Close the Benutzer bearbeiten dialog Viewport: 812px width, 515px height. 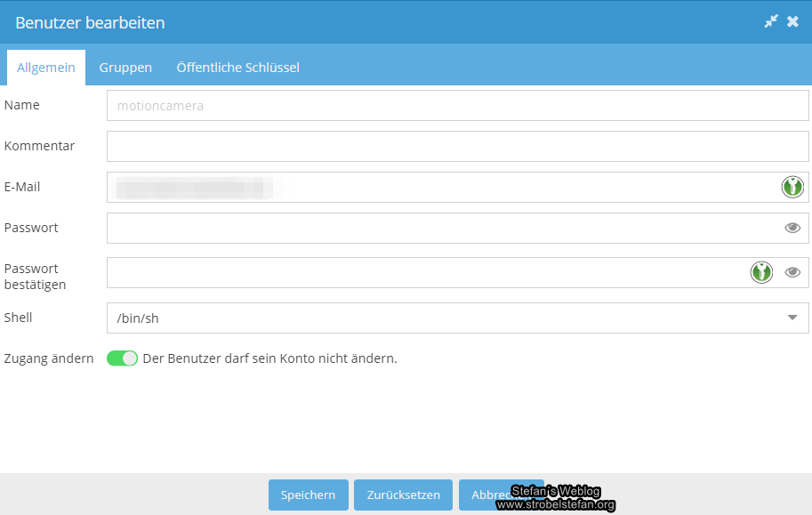click(x=793, y=21)
